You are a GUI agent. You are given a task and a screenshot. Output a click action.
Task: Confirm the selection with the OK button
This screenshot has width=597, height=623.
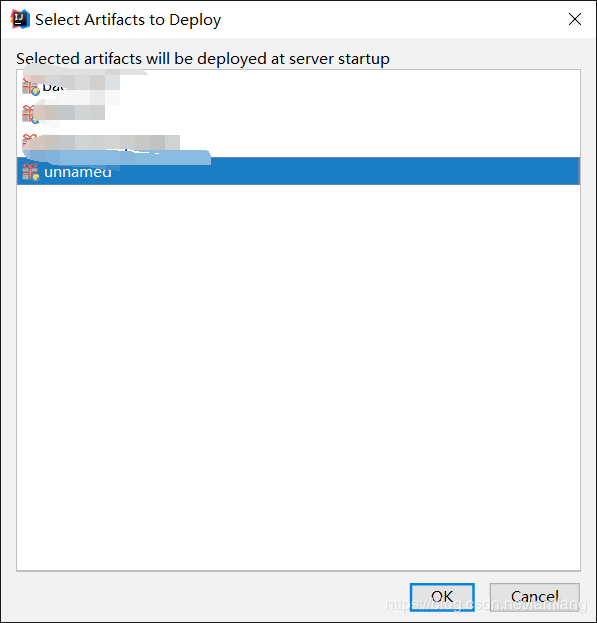(x=442, y=597)
